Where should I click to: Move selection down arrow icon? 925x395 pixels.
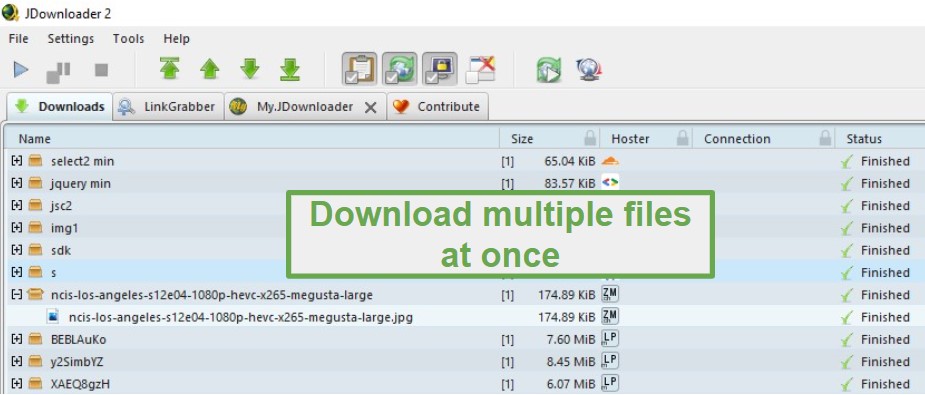point(250,69)
